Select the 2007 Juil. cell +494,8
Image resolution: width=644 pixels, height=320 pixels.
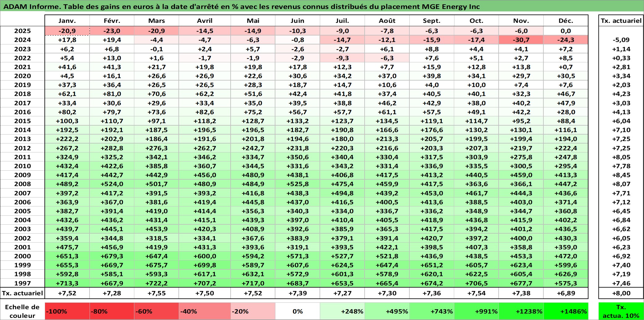[x=342, y=193]
